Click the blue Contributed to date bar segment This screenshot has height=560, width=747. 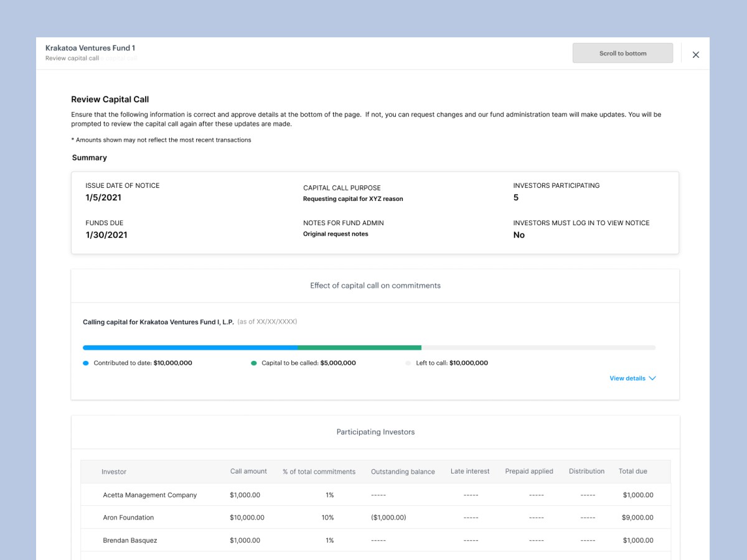(190, 348)
